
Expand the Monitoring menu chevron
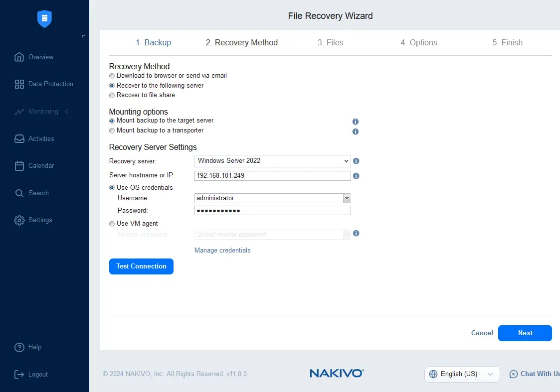point(66,112)
